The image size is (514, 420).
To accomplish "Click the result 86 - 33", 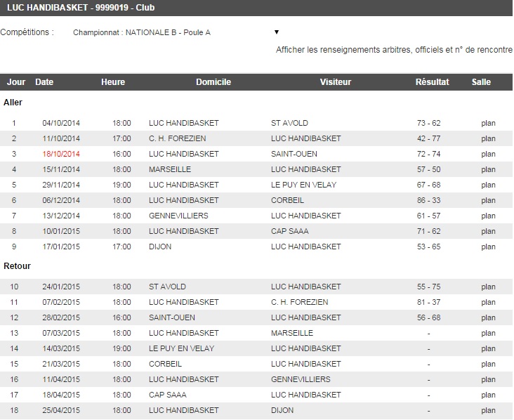I will [428, 200].
